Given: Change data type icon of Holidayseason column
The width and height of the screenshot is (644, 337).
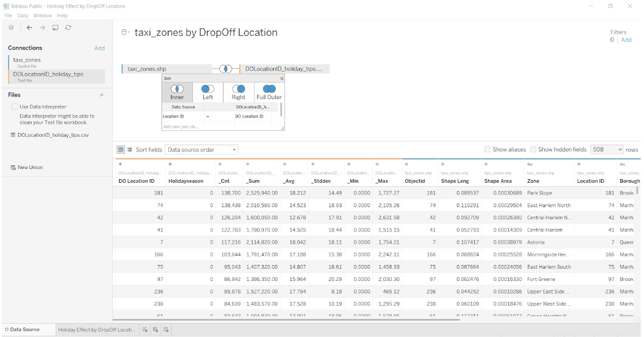Looking at the screenshot, I should tap(169, 164).
